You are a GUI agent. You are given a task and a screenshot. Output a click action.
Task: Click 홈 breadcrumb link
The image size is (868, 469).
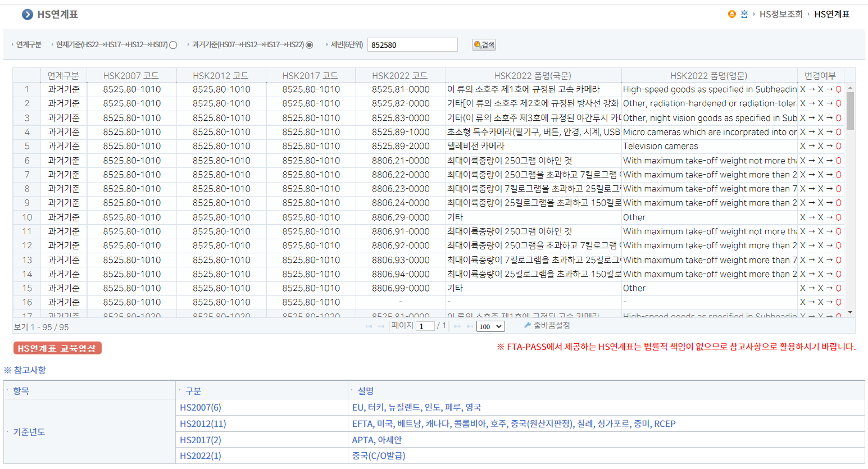pos(744,14)
